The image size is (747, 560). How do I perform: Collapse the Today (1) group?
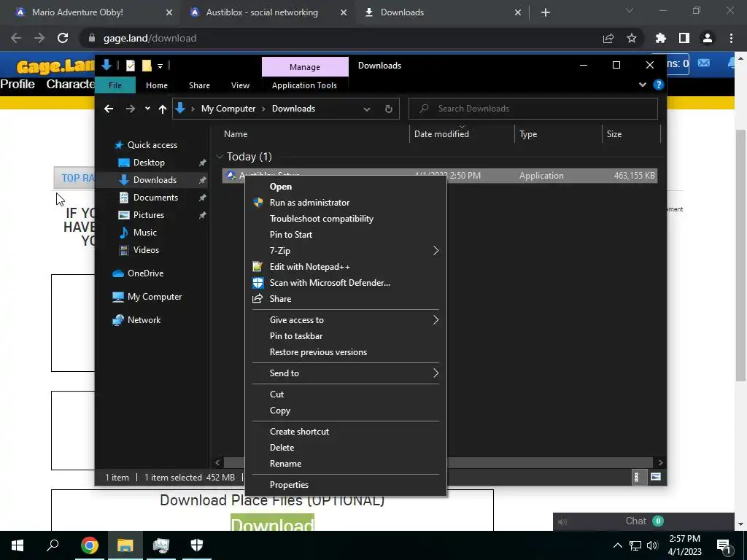[x=220, y=157]
